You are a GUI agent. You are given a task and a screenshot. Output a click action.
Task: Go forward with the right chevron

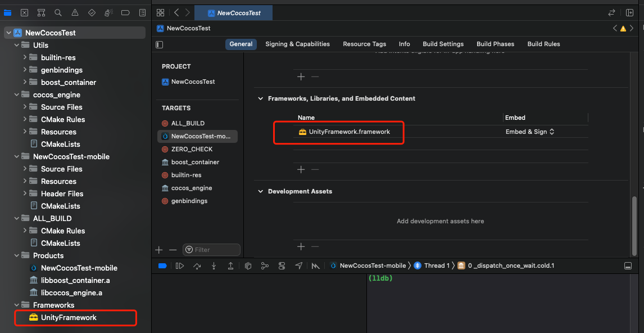click(188, 13)
